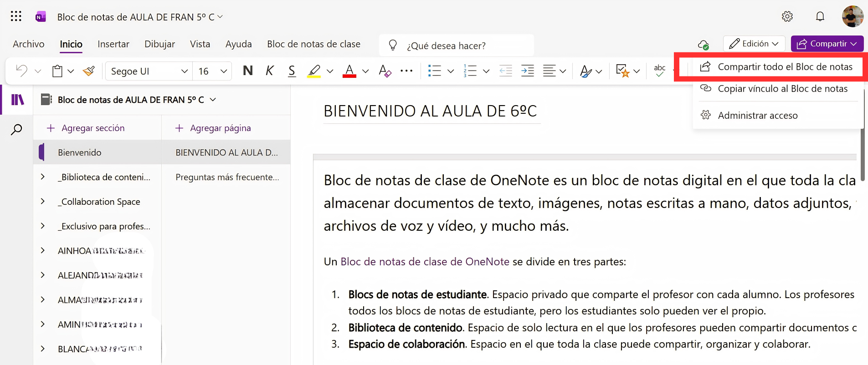The height and width of the screenshot is (365, 868).
Task: Click Agregar página
Action: (x=213, y=128)
